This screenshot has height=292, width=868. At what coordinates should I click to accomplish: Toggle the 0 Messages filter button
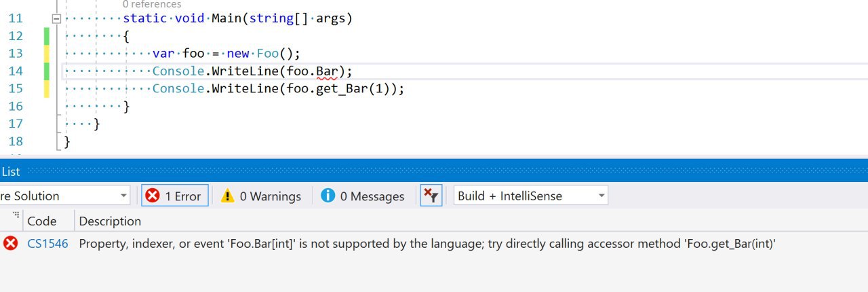point(363,196)
